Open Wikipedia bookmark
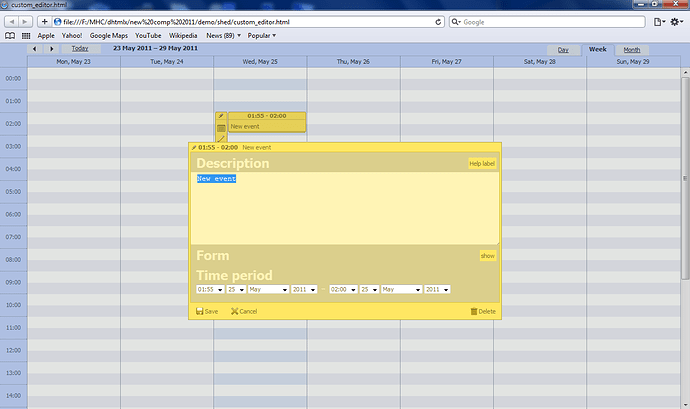This screenshot has height=409, width=690. click(x=183, y=36)
